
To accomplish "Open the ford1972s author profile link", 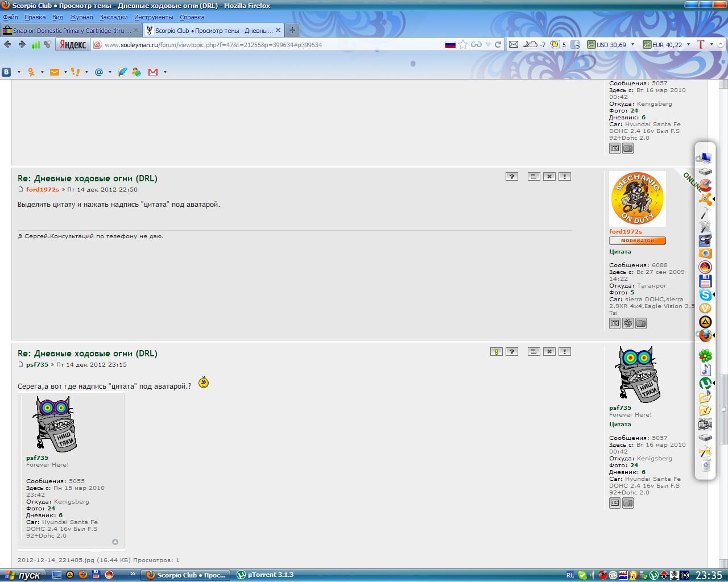I will pyautogui.click(x=43, y=189).
